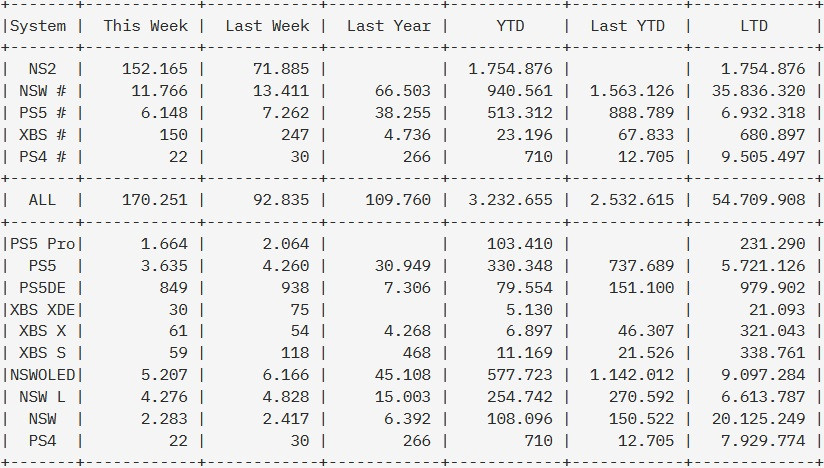The image size is (824, 468).
Task: Select the XBS XDE row label
Action: click(x=43, y=310)
